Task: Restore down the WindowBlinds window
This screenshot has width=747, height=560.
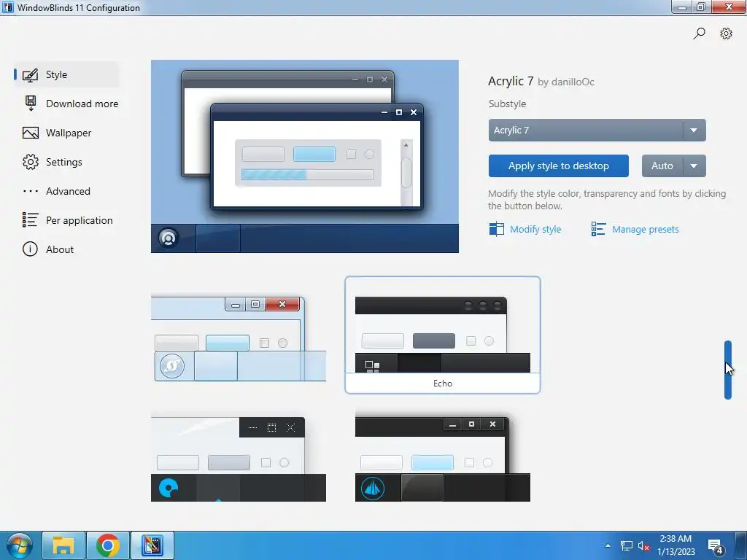Action: click(x=701, y=7)
